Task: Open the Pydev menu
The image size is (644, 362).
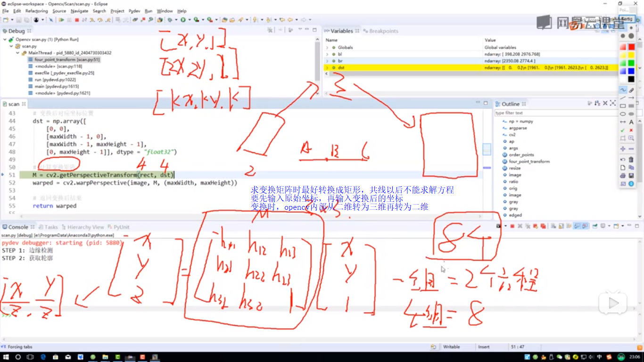Action: click(135, 11)
